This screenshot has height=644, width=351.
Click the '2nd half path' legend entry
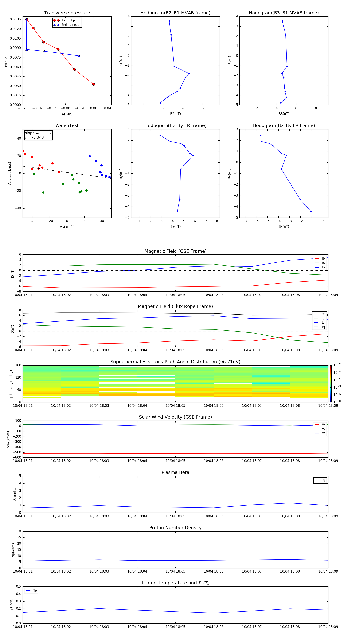point(67,25)
